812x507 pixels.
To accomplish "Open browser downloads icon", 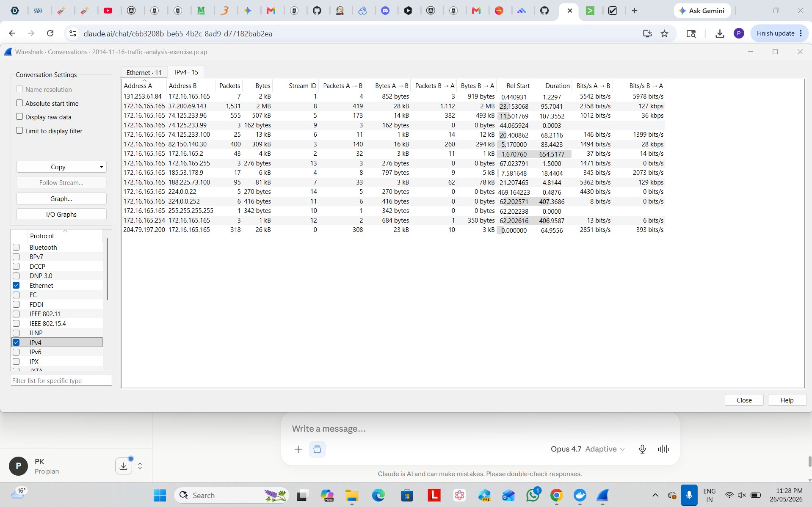I will click(x=719, y=33).
